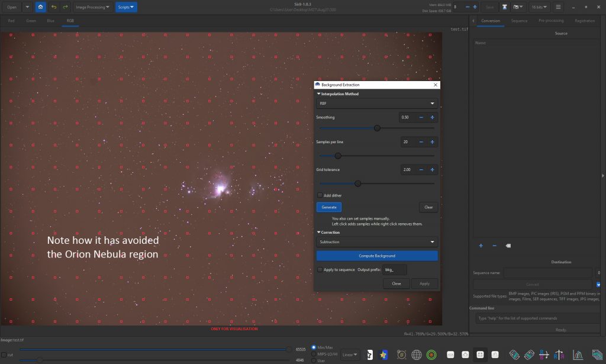Add source files with the plus icon
Viewport: 606px width, 364px height.
coord(481,246)
